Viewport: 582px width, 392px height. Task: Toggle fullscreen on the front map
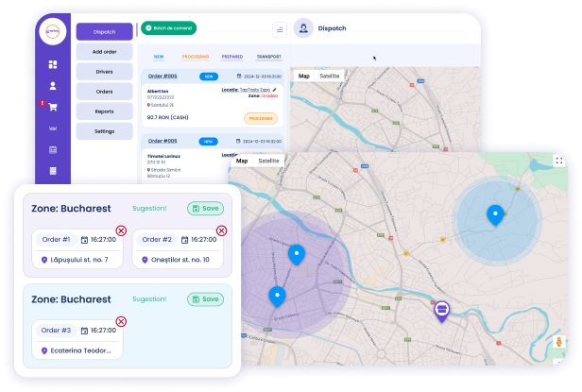coord(559,162)
